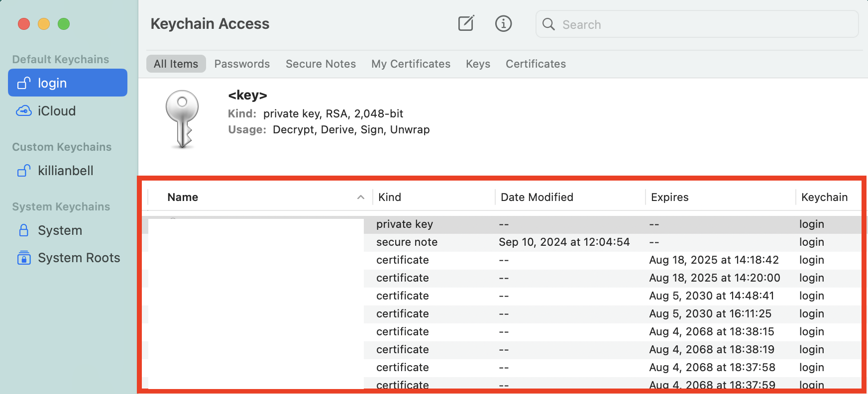Click the magnifying glass search icon
This screenshot has height=394, width=868.
(x=548, y=24)
